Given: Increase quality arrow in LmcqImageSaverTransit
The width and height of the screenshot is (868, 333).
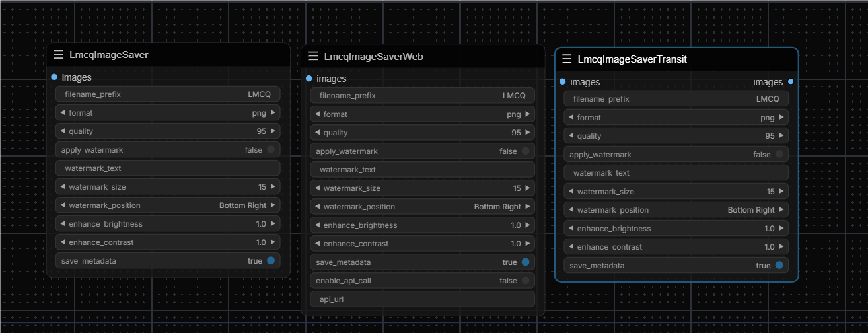Looking at the screenshot, I should point(781,136).
